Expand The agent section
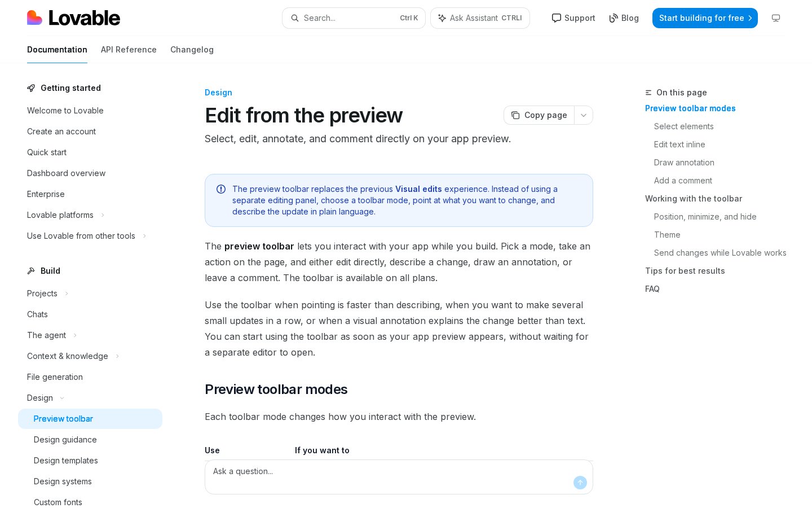The image size is (812, 508). click(75, 335)
